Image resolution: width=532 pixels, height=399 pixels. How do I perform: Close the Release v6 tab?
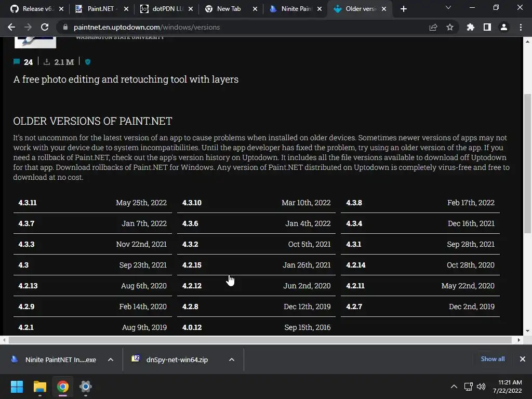click(x=61, y=9)
